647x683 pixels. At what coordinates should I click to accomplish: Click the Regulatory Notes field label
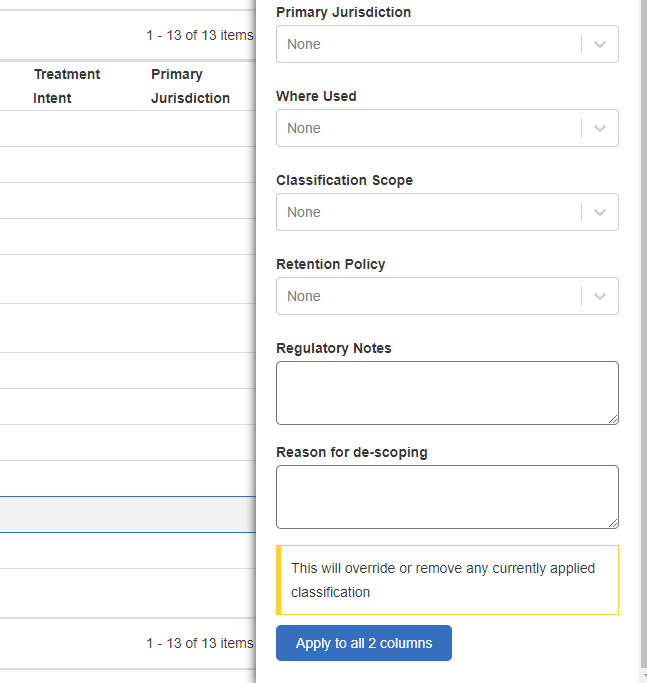(333, 348)
